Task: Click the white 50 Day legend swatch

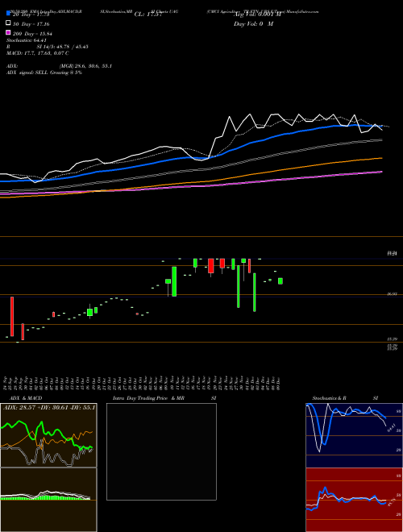Action: 8,23
